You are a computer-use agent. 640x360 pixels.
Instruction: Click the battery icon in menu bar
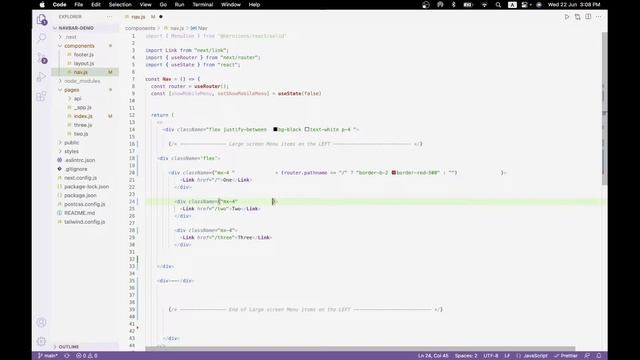[468, 5]
